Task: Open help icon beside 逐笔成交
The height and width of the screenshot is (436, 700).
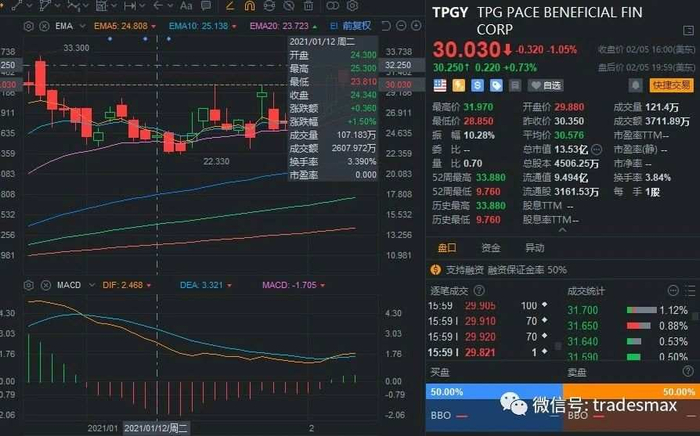Action: [x=479, y=291]
